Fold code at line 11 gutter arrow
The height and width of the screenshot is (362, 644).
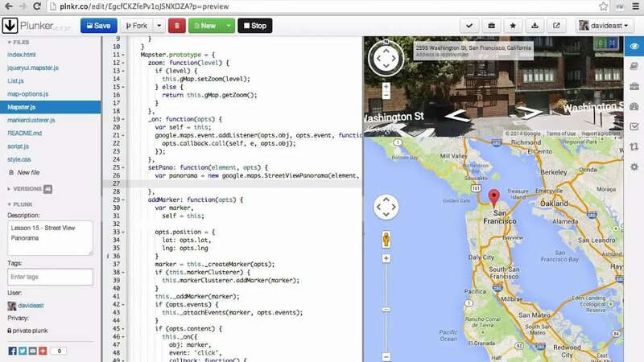(x=123, y=55)
